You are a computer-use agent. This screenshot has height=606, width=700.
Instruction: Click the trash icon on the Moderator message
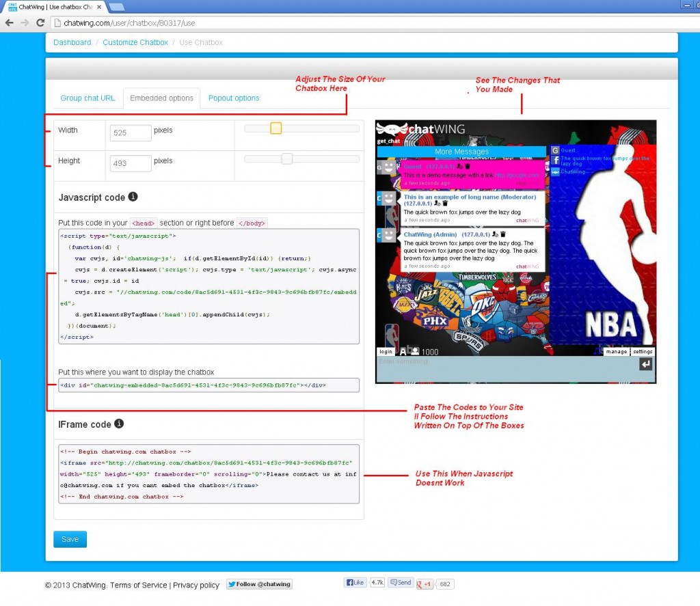[444, 204]
